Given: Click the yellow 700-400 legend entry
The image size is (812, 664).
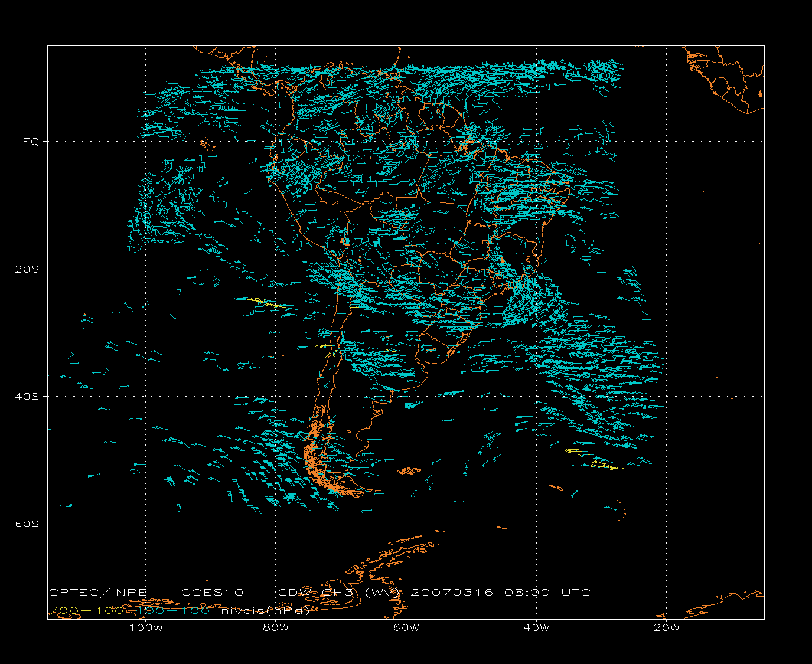Looking at the screenshot, I should pos(86,610).
